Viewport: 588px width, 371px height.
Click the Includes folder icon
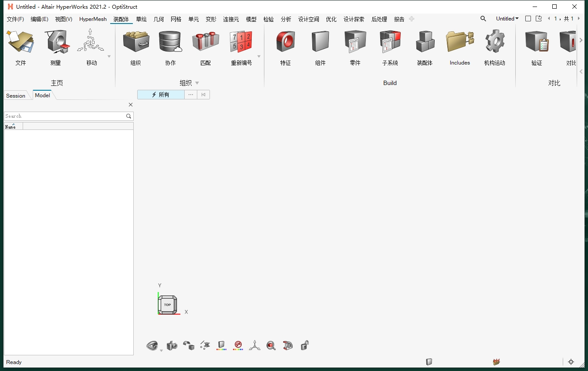(460, 43)
